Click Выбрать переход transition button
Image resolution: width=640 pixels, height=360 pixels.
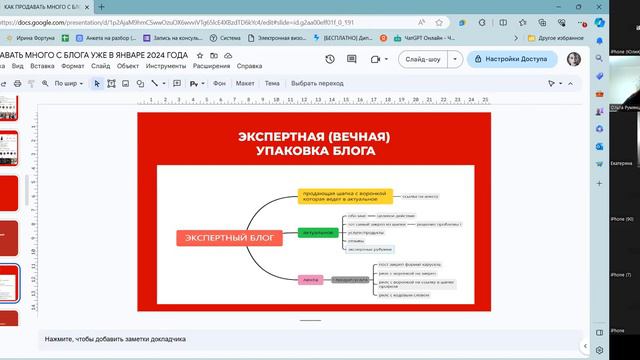[317, 84]
